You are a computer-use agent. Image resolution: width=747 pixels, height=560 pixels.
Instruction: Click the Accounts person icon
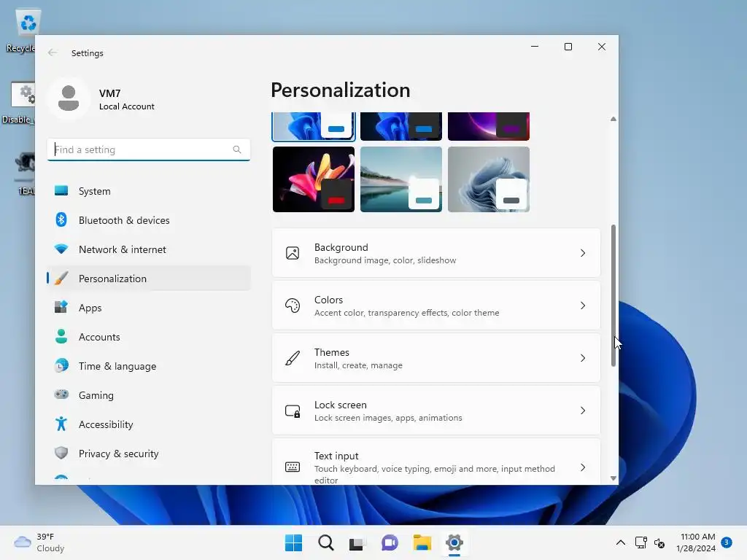(x=61, y=336)
